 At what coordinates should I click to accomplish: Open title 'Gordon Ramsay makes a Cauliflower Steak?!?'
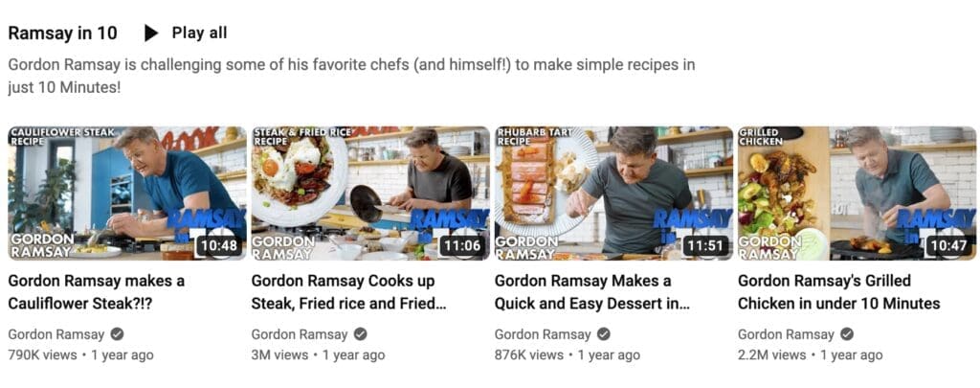97,292
